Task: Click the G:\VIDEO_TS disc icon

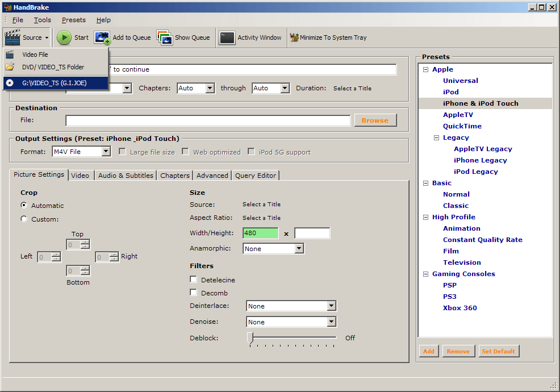Action: click(10, 83)
